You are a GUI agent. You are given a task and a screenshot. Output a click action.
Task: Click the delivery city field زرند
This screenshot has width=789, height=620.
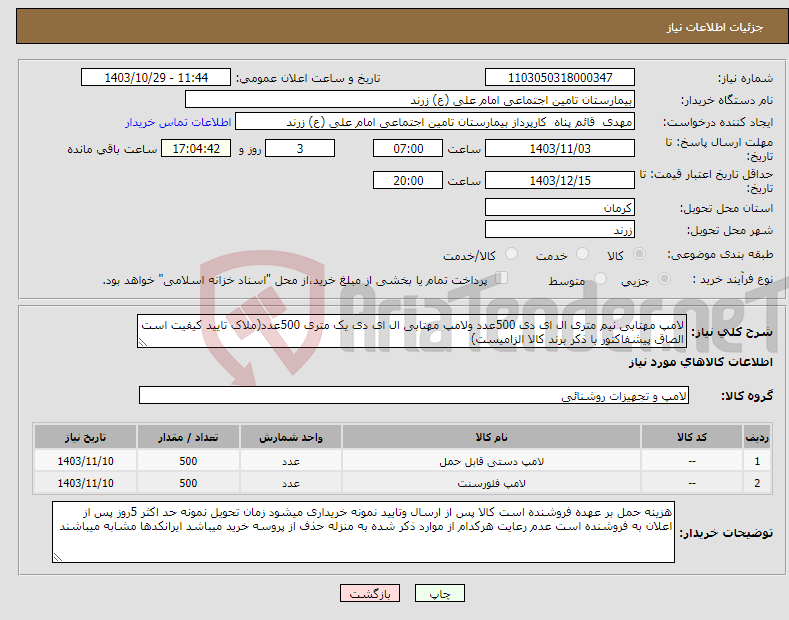click(x=560, y=229)
